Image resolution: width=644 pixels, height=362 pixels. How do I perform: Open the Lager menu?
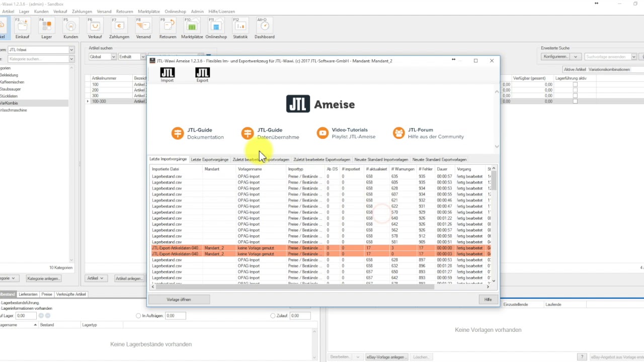[24, 11]
